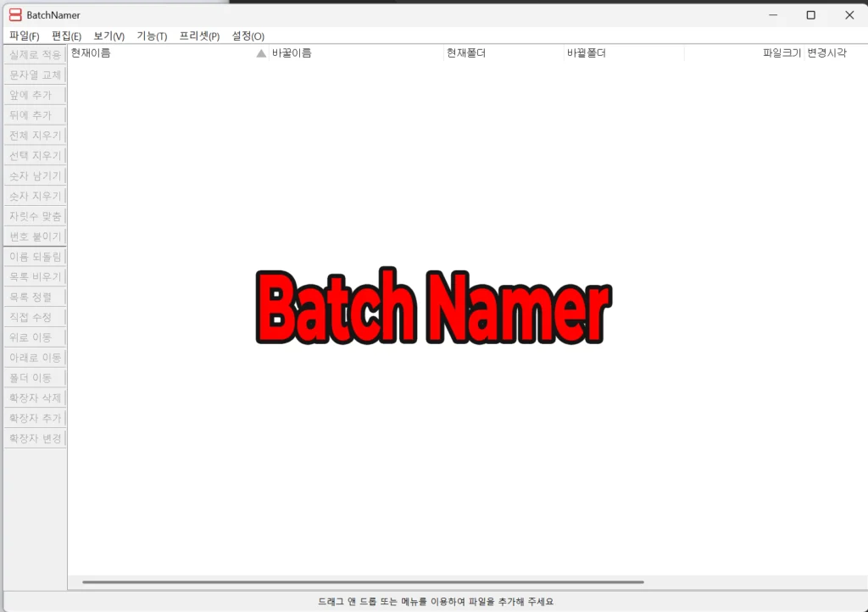The image size is (868, 612).
Task: Sort by 바꿀이름 column header
Action: point(357,53)
